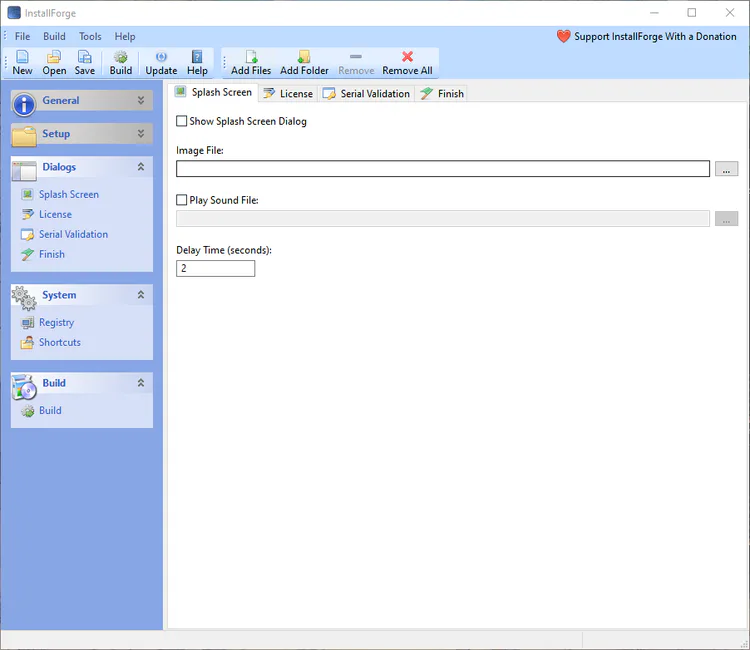The width and height of the screenshot is (750, 650).
Task: Open the File menu
Action: click(x=22, y=36)
